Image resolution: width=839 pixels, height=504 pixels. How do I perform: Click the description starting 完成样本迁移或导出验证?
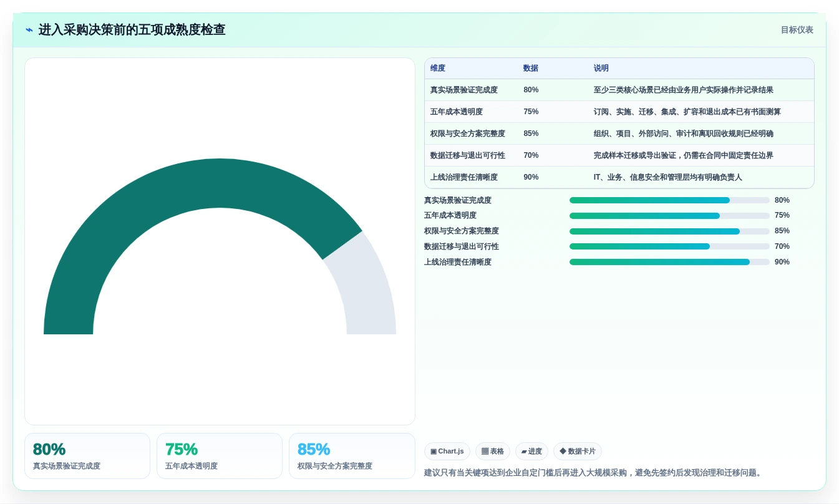(684, 155)
